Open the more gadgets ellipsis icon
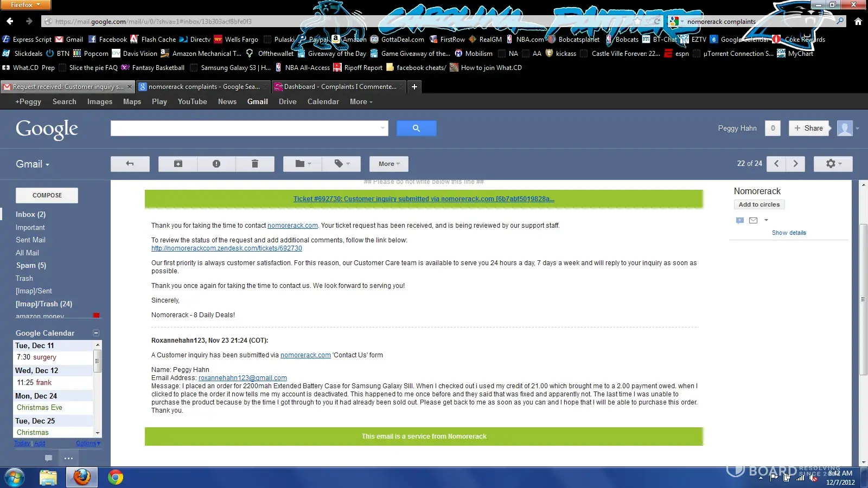The width and height of the screenshot is (868, 488). [x=68, y=458]
